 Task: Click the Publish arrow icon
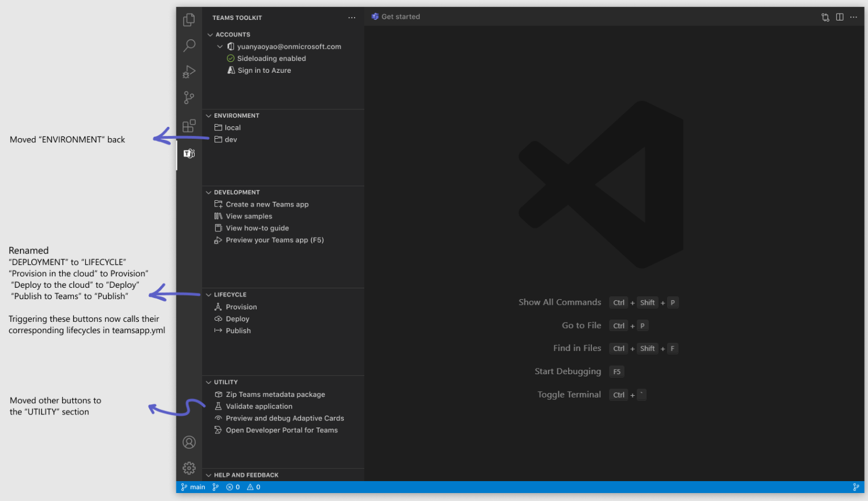[x=218, y=330]
